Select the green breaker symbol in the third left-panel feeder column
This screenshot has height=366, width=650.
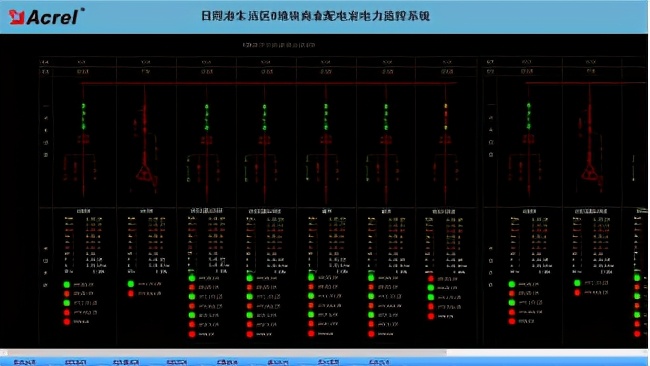point(206,117)
